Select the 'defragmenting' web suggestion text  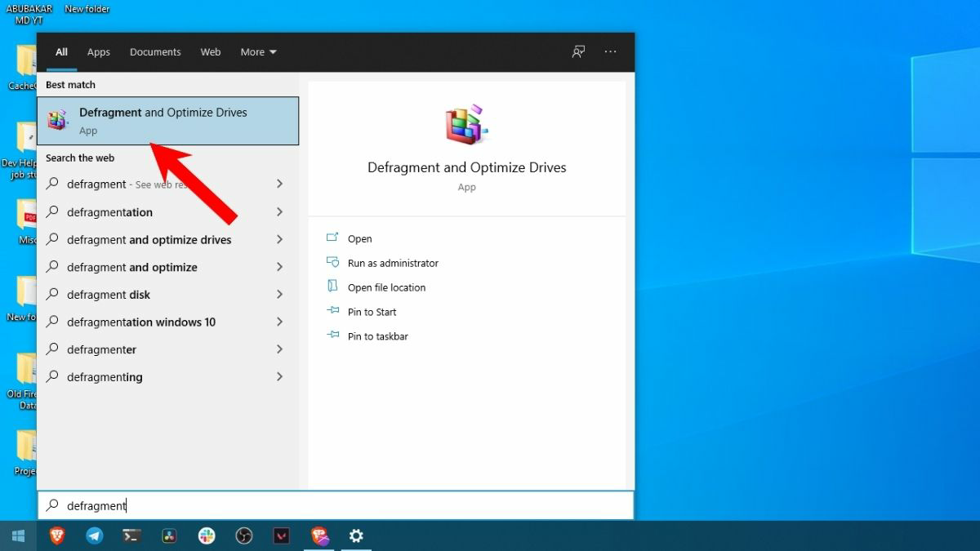pos(105,377)
